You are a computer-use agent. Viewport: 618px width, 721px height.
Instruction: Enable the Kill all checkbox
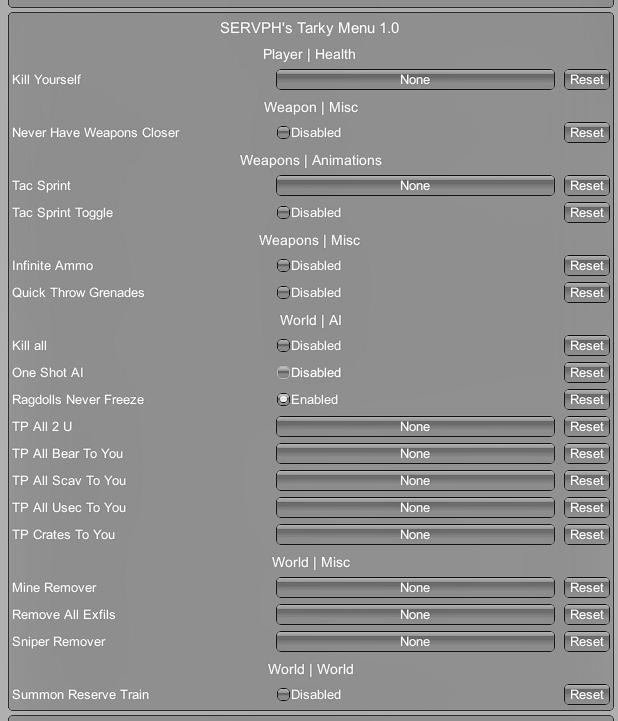284,346
